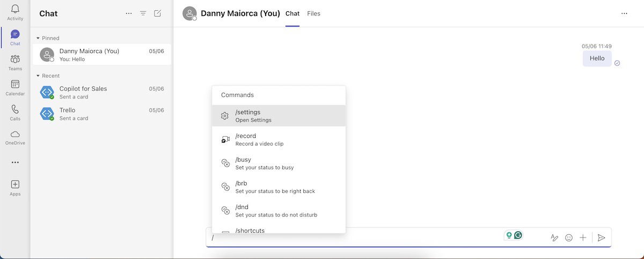
Task: Click the profile avatar in chat header
Action: [x=189, y=13]
